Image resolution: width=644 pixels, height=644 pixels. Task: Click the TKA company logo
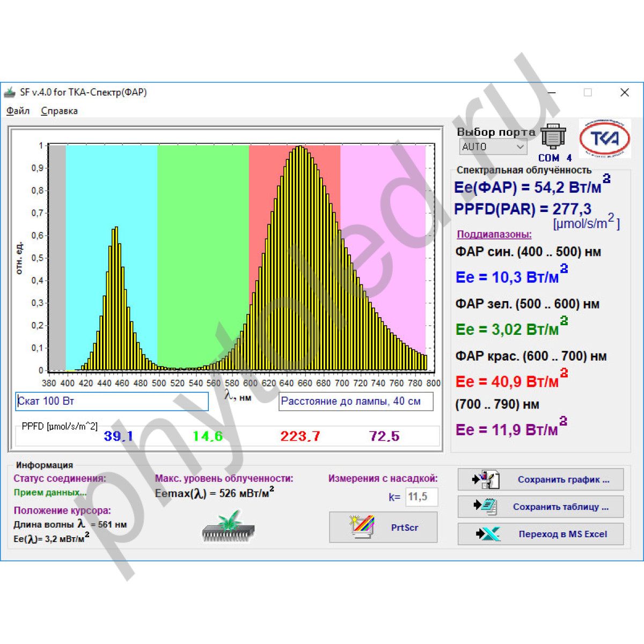click(605, 138)
